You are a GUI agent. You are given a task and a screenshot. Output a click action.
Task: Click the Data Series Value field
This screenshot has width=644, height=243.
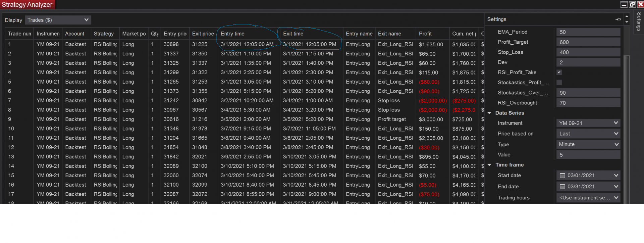[x=588, y=155]
